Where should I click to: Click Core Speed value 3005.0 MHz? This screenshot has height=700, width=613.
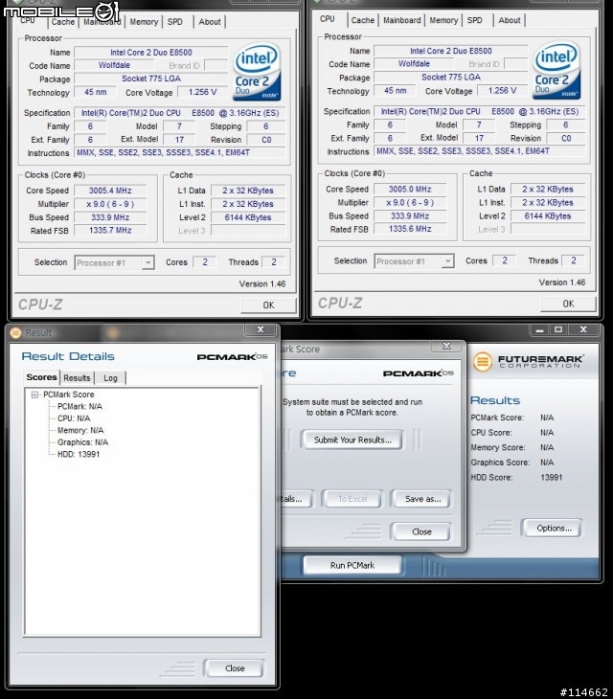click(410, 190)
